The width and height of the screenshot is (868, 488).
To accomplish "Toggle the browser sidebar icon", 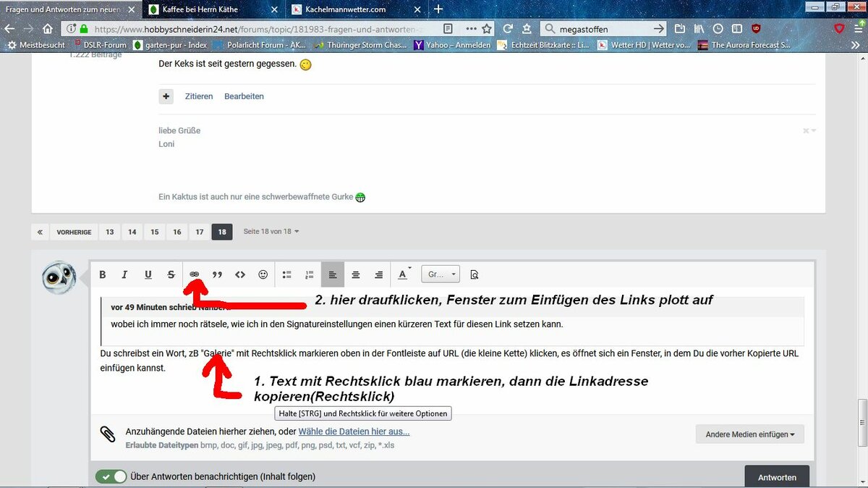I will coord(736,29).
